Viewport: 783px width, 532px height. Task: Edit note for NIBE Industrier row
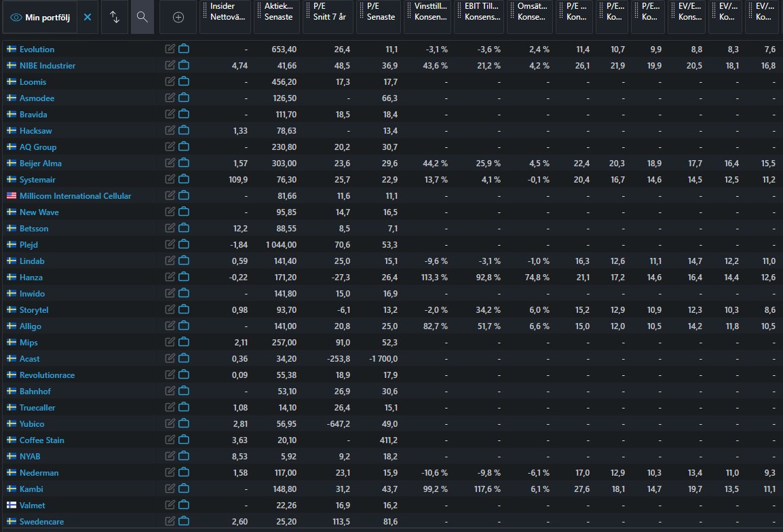[170, 65]
